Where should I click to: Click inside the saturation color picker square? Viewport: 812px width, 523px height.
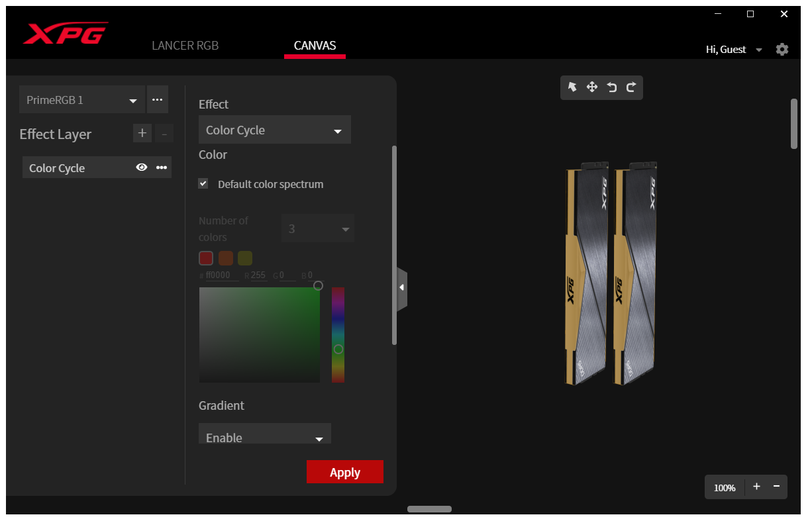[x=260, y=334]
